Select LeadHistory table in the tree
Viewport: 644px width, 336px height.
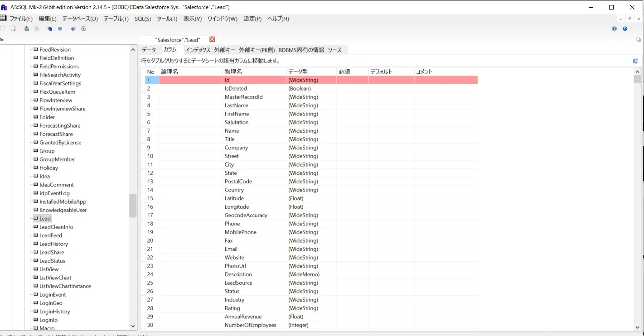[x=53, y=244]
